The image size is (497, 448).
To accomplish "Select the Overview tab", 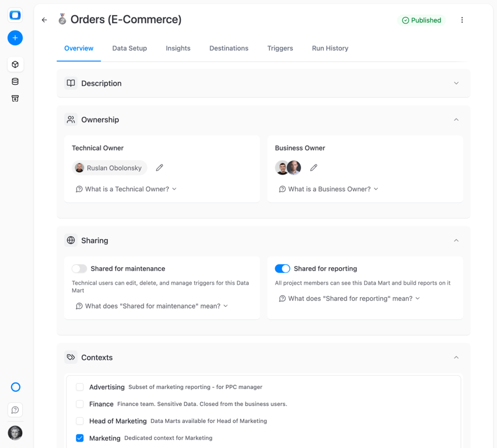I will click(x=79, y=48).
